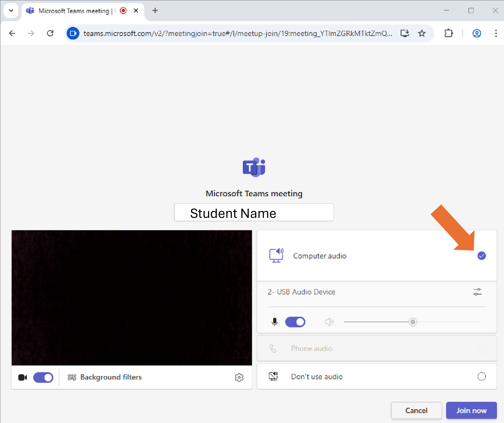This screenshot has width=504, height=423.
Task: Select the Phone audio option
Action: [x=377, y=348]
